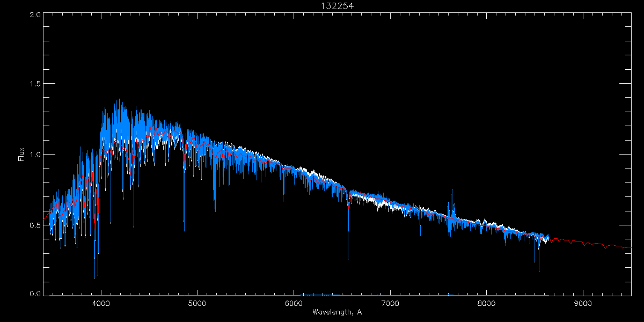The width and height of the screenshot is (644, 322).
Task: Click the 7000 wavelength tick label
Action: pyautogui.click(x=390, y=303)
